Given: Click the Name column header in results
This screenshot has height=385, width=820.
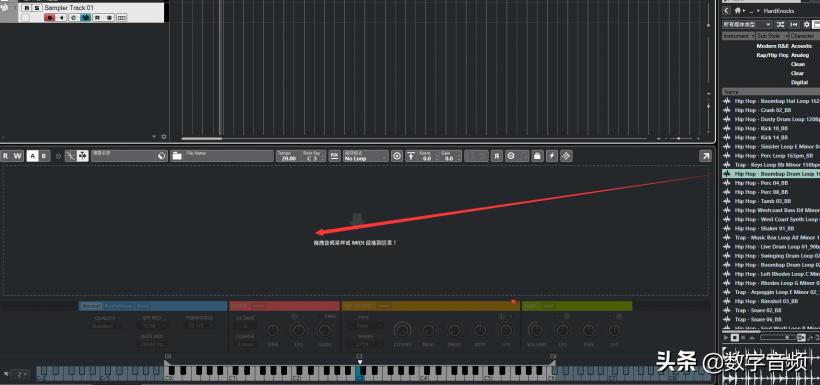Looking at the screenshot, I should (x=771, y=92).
